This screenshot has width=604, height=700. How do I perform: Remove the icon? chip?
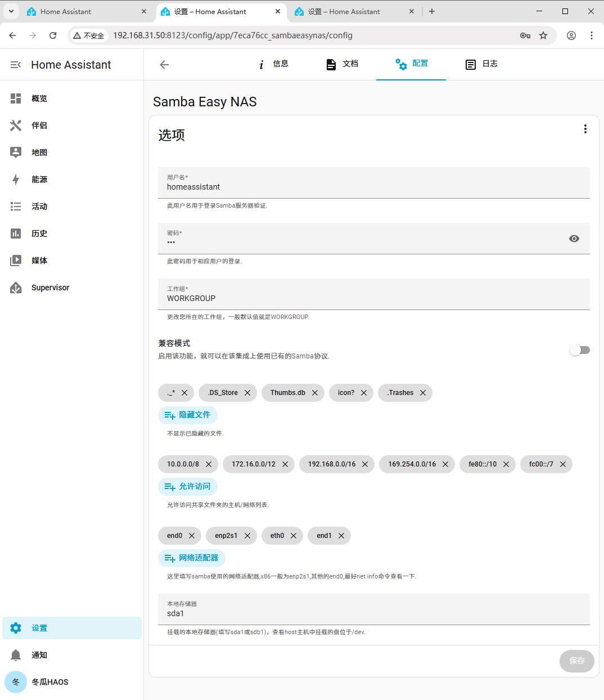coord(364,393)
